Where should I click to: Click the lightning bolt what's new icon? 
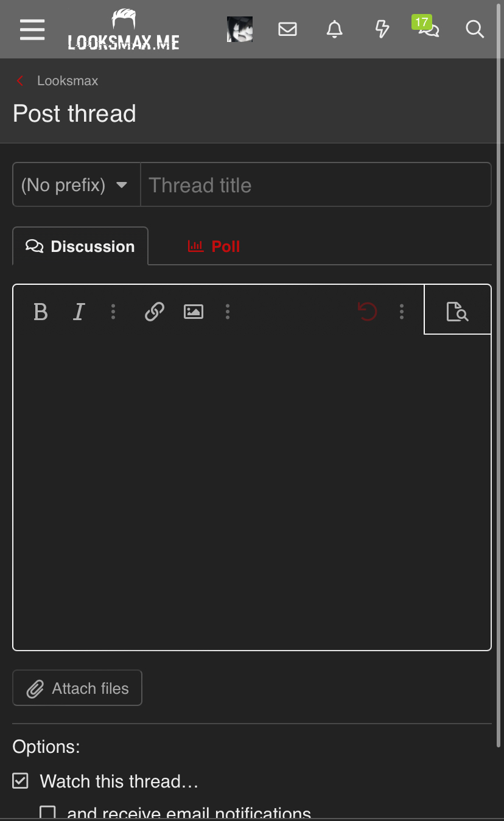click(x=382, y=29)
